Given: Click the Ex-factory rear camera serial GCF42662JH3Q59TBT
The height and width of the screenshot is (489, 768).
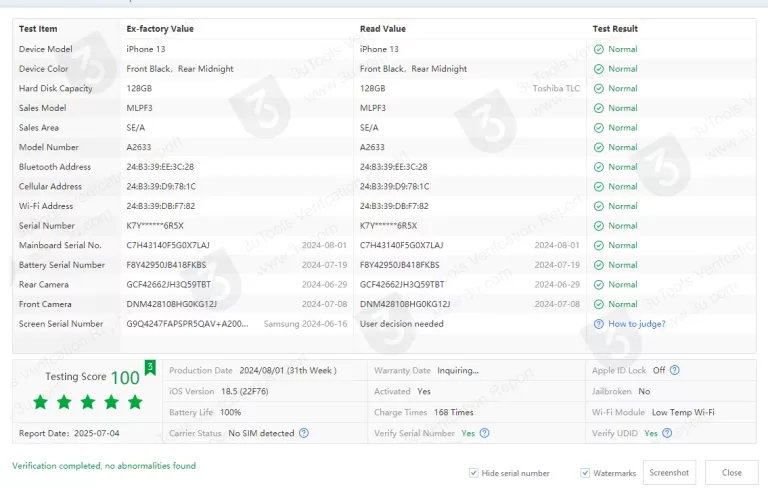Looking at the screenshot, I should pos(168,285).
